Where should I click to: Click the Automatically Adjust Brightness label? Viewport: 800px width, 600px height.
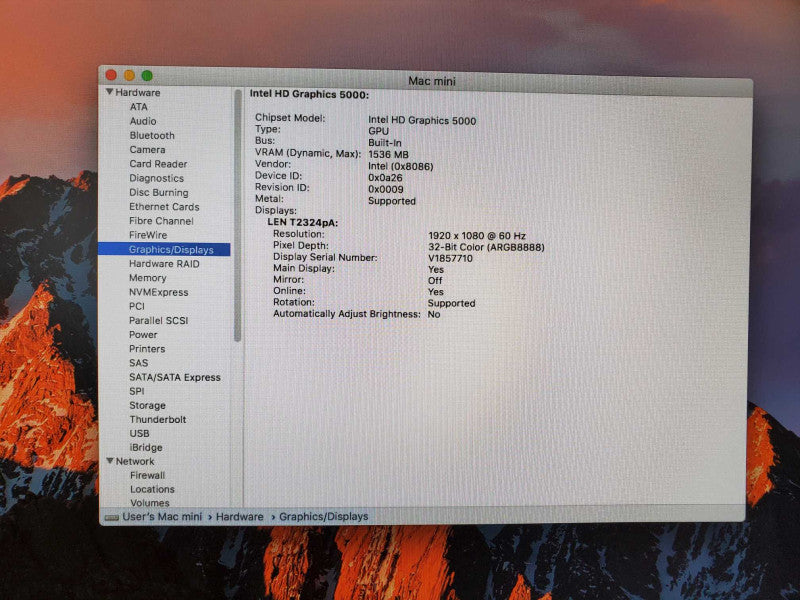point(346,314)
